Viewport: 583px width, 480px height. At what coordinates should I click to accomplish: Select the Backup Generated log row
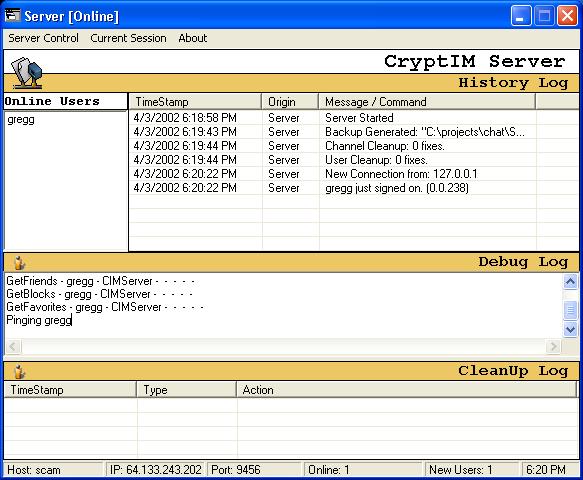pyautogui.click(x=353, y=132)
